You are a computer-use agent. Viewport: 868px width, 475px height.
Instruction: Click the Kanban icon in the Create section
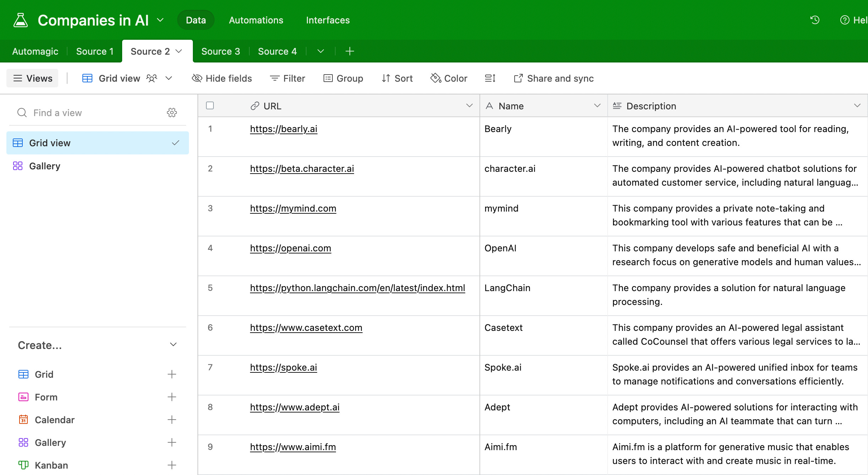click(x=23, y=465)
